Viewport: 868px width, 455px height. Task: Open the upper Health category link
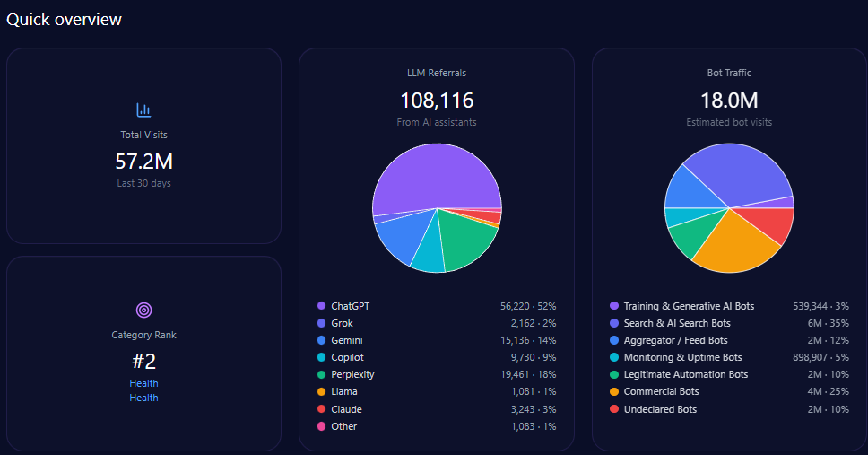tap(143, 383)
